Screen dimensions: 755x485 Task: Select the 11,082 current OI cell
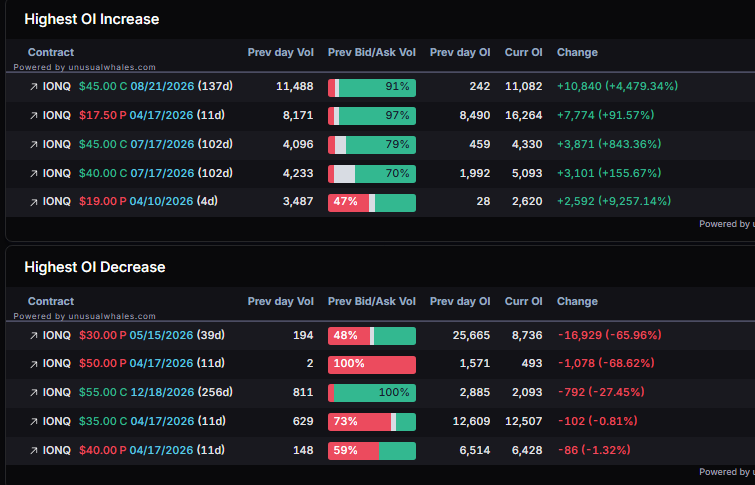(523, 86)
